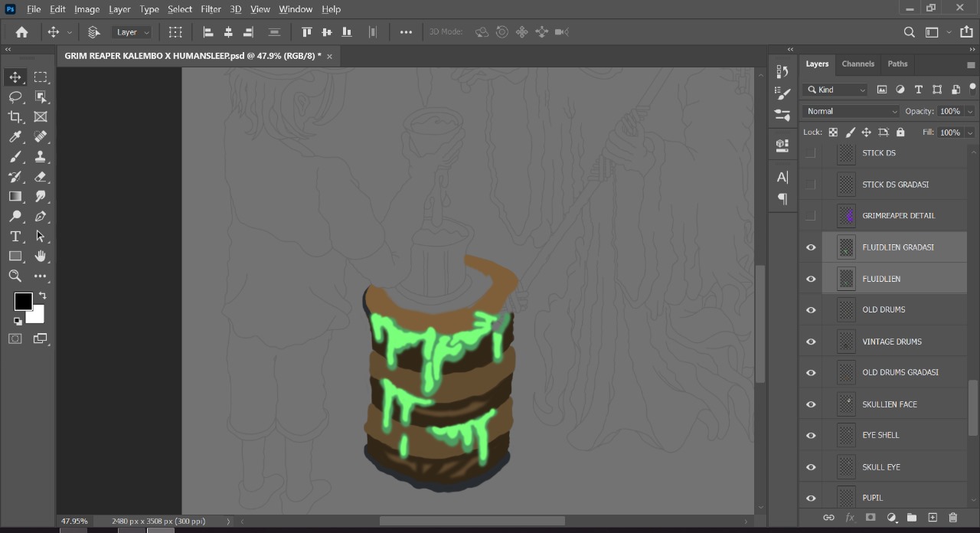This screenshot has height=533, width=980.
Task: Select the Dodge tool
Action: pyautogui.click(x=15, y=216)
